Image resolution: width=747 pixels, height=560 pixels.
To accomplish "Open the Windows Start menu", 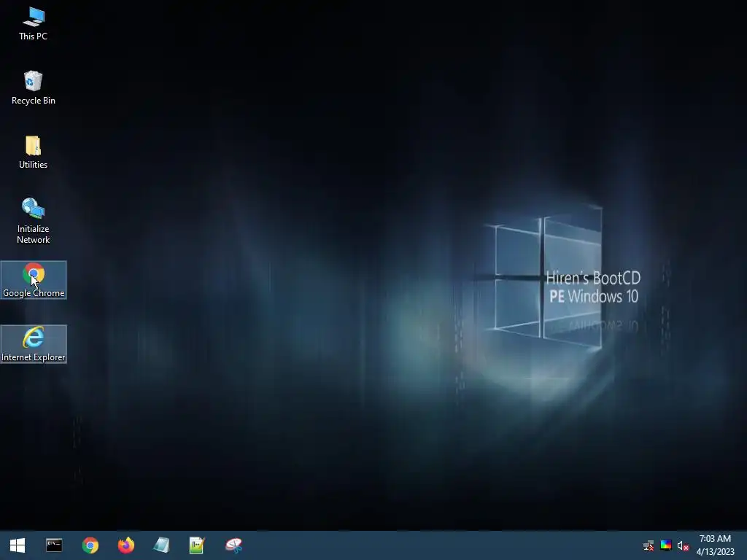I will (18, 545).
